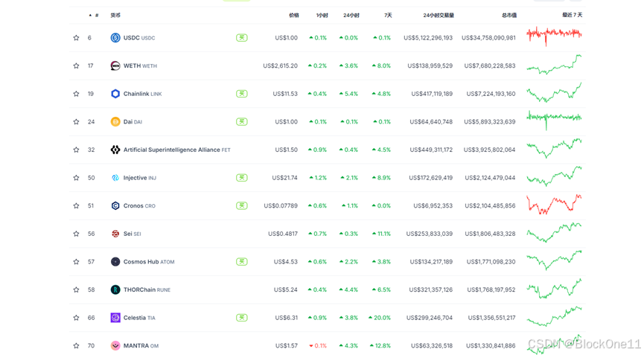Viewport: 644px width, 355px height.
Task: Click USDC market cap US$34,758,090,981
Action: click(488, 38)
